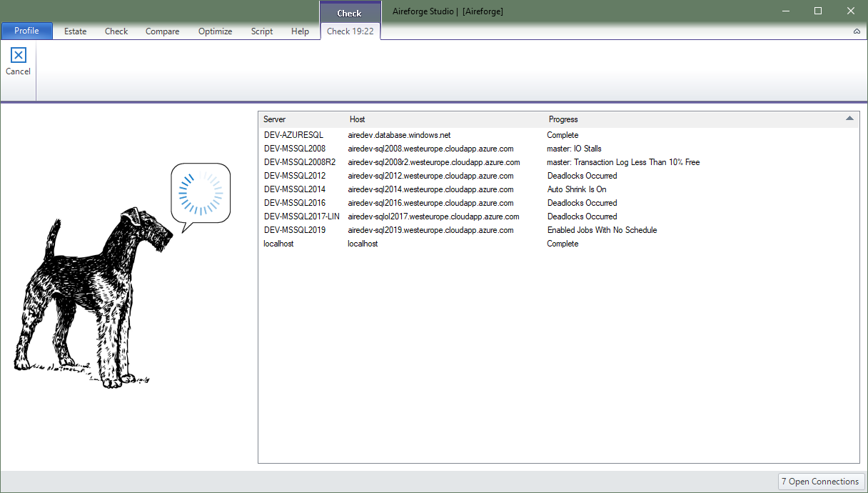Click the 7 Open Connections button
Image resolution: width=868 pixels, height=493 pixels.
pyautogui.click(x=820, y=481)
